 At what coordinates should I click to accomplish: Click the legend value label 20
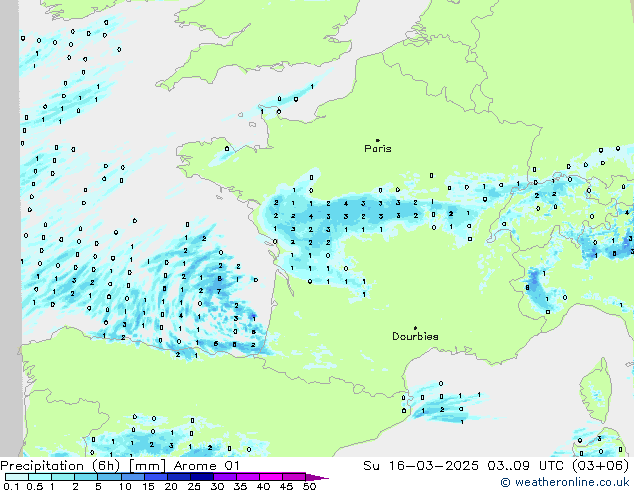171,486
